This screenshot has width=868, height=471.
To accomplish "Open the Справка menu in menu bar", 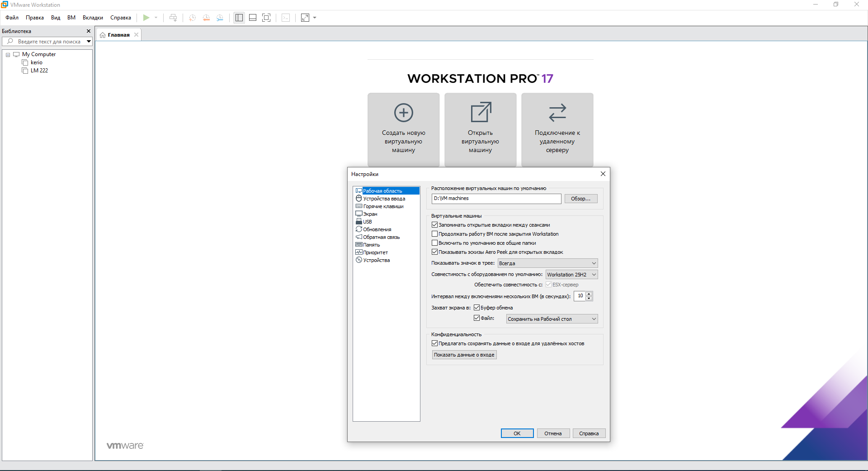I will [121, 18].
